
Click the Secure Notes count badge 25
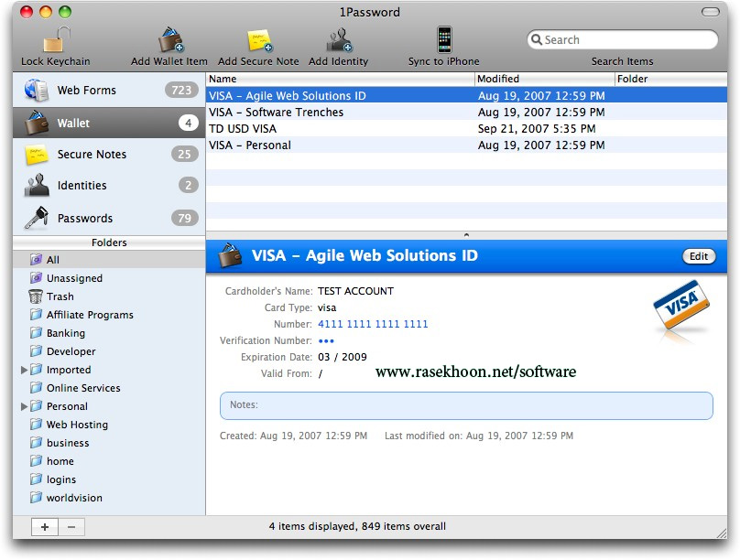coord(184,154)
